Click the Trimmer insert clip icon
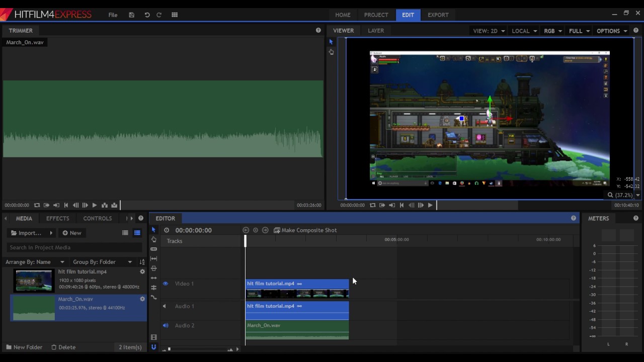 click(105, 205)
